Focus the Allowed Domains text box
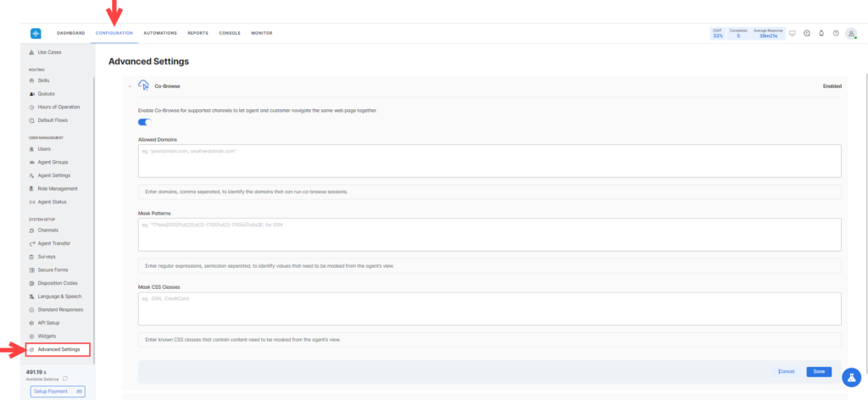Screen dimensions: 868x400 pyautogui.click(x=489, y=160)
